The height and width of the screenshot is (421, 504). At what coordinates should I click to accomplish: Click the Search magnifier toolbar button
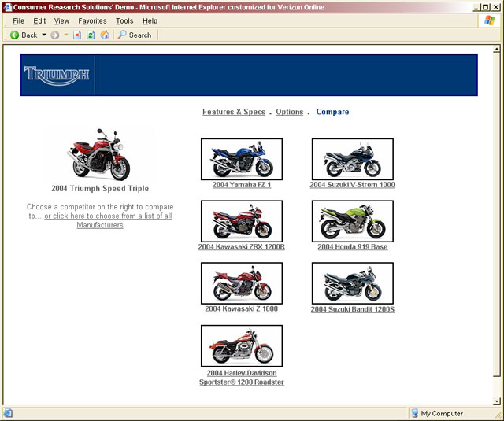point(135,35)
